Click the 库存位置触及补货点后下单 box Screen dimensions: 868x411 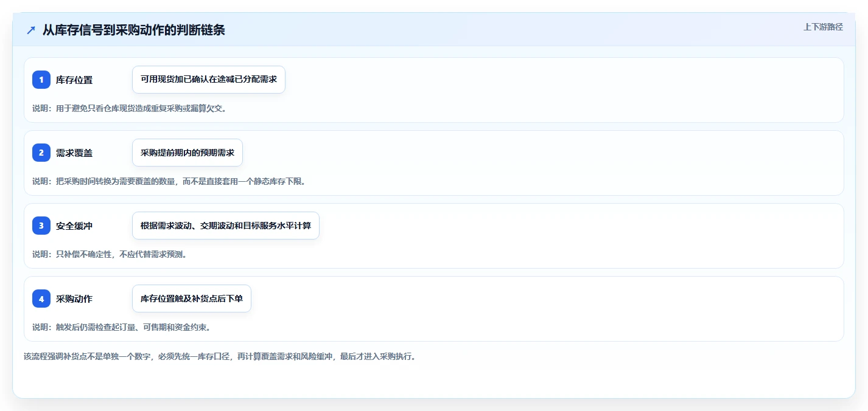192,299
